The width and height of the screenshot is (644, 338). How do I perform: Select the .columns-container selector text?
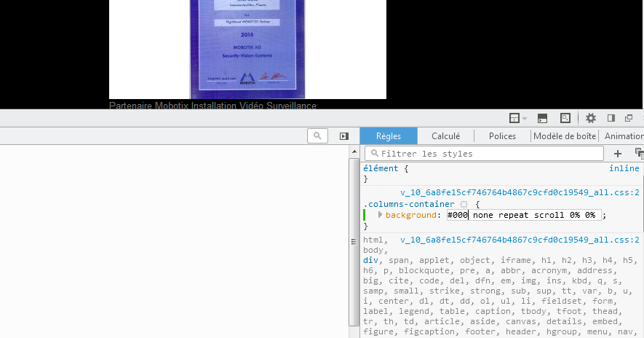click(409, 204)
